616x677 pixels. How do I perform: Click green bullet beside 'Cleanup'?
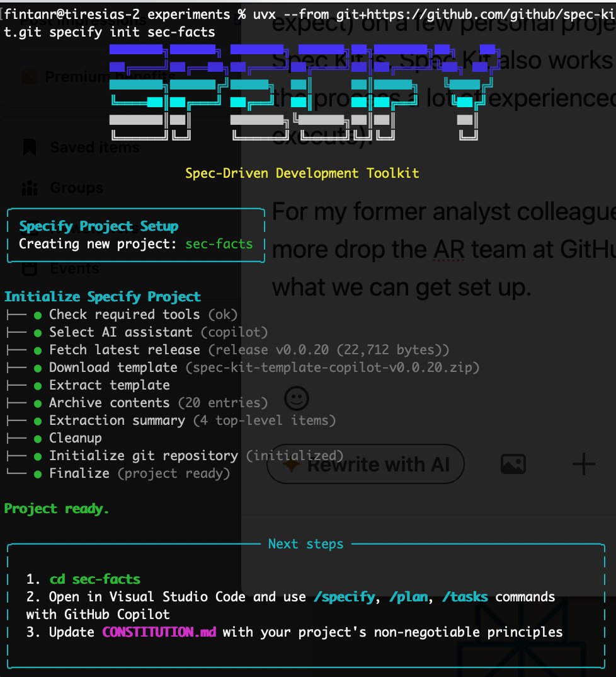click(x=38, y=439)
